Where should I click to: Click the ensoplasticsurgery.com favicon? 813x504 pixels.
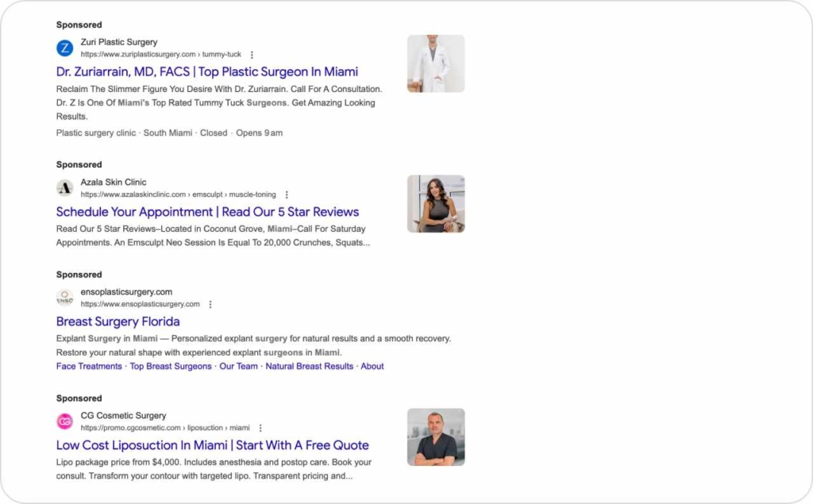[x=64, y=298]
